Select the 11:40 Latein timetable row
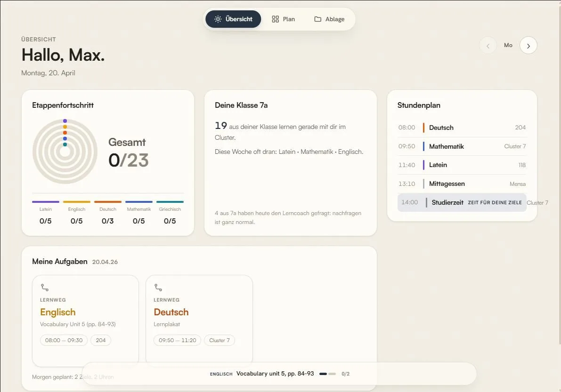The width and height of the screenshot is (561, 392). point(462,165)
